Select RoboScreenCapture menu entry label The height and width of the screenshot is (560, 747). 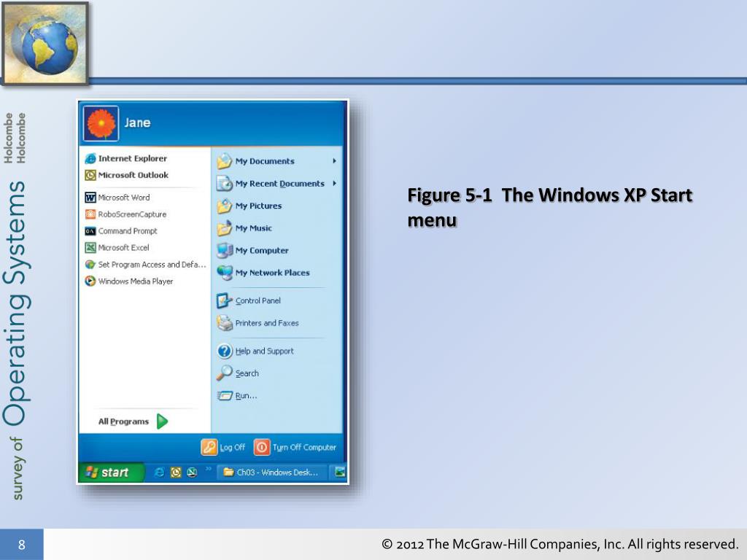(x=133, y=214)
